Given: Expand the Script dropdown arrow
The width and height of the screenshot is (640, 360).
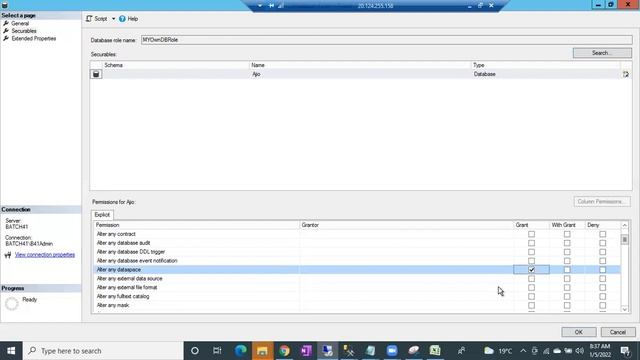Looking at the screenshot, I should [113, 19].
